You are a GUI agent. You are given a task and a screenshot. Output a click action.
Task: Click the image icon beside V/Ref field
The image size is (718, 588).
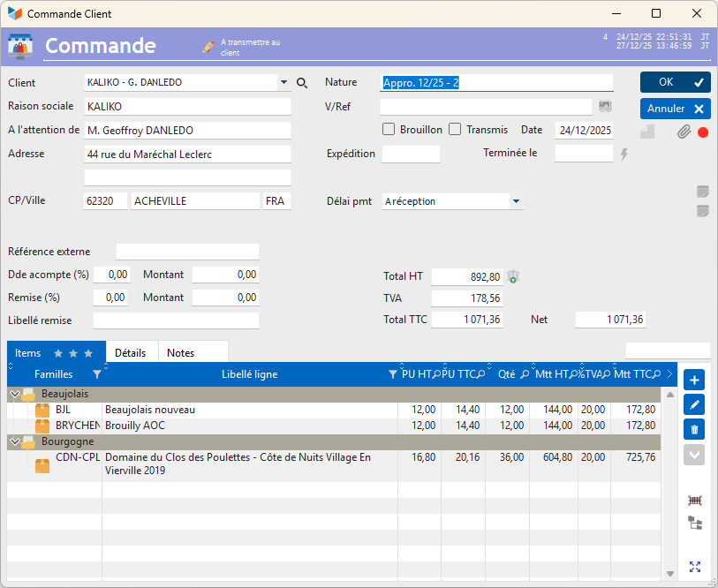tap(605, 107)
